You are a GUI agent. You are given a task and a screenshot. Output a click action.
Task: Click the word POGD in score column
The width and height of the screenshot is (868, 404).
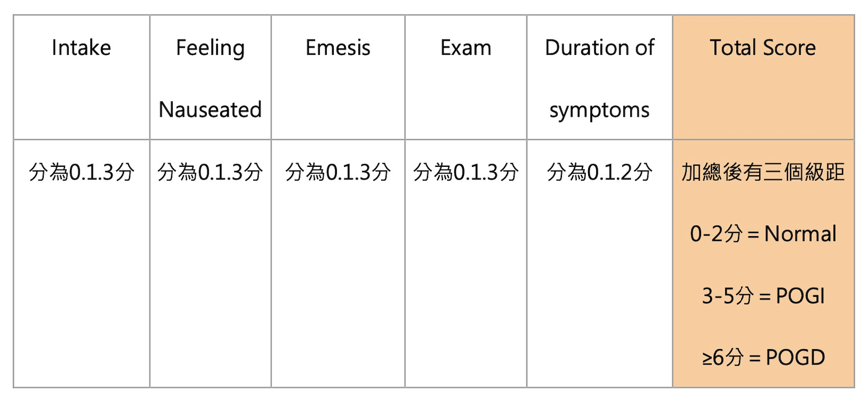click(x=795, y=358)
